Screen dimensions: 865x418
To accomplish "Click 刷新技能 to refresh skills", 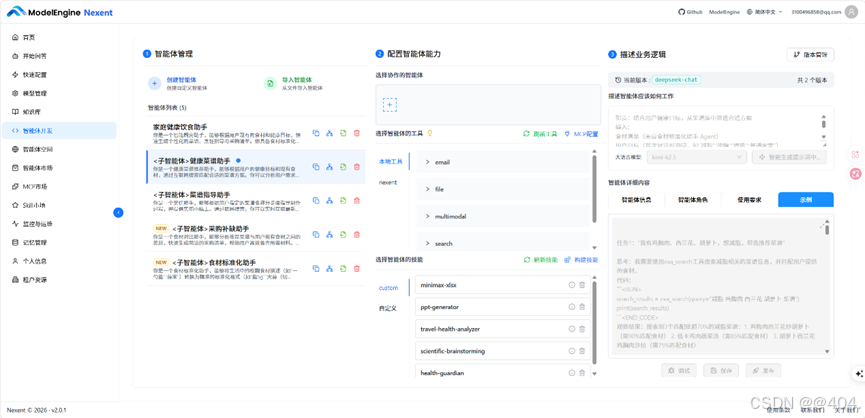I will point(540,260).
